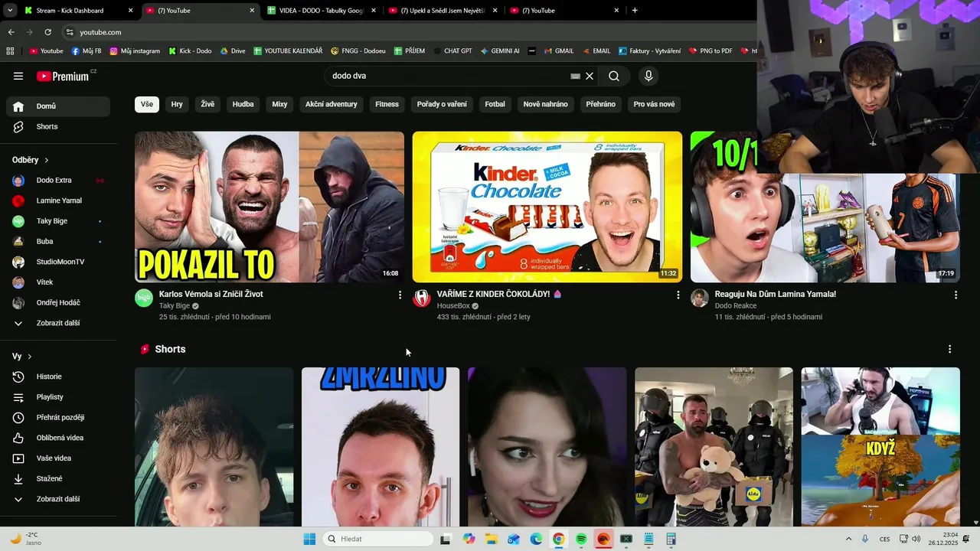Open Shorts in the sidebar

58,126
